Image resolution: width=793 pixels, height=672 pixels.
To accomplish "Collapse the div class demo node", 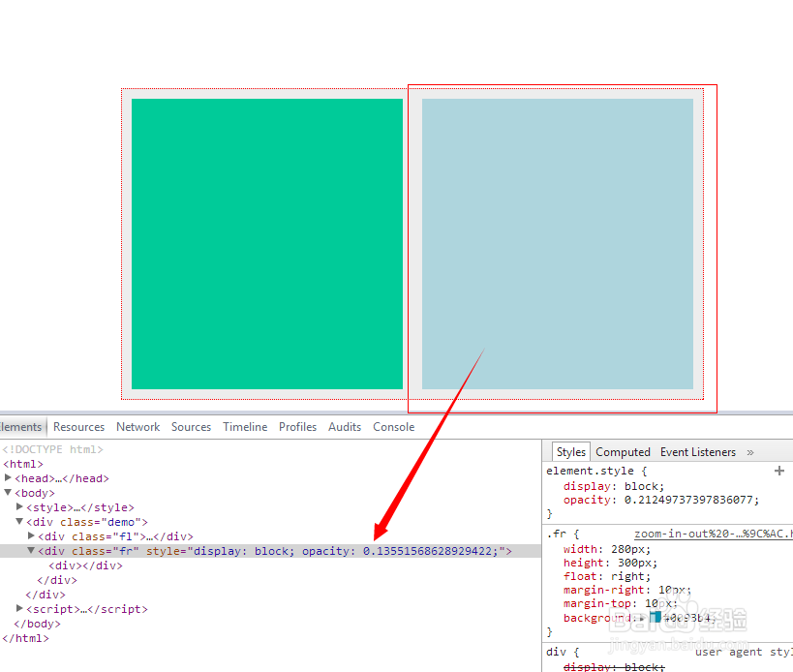I will [19, 521].
